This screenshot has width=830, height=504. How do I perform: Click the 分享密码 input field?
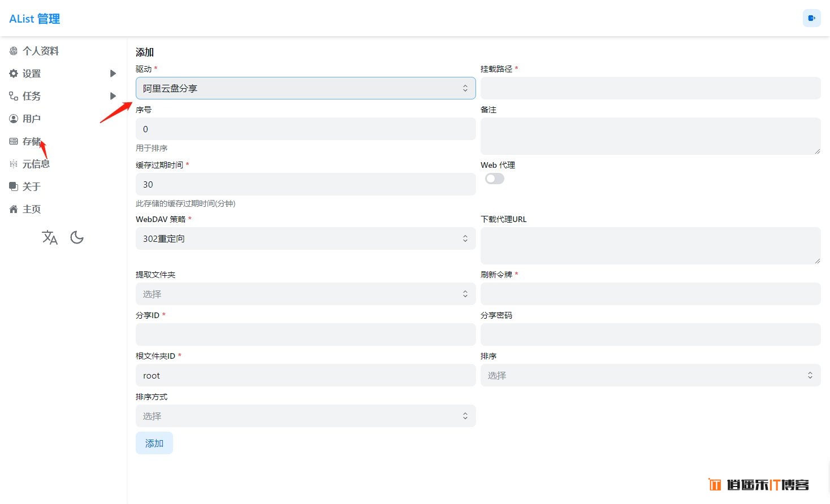pos(651,334)
